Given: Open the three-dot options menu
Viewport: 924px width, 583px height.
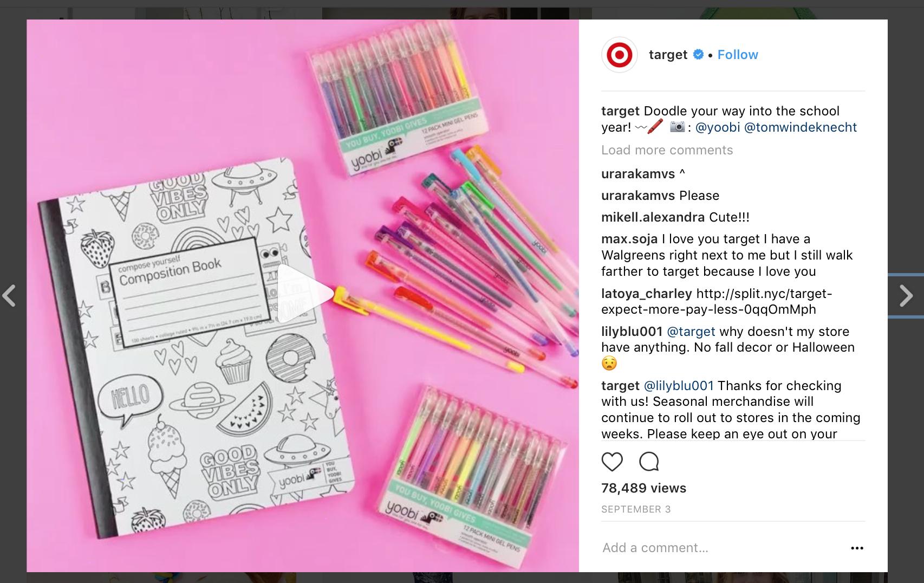Looking at the screenshot, I should point(857,548).
